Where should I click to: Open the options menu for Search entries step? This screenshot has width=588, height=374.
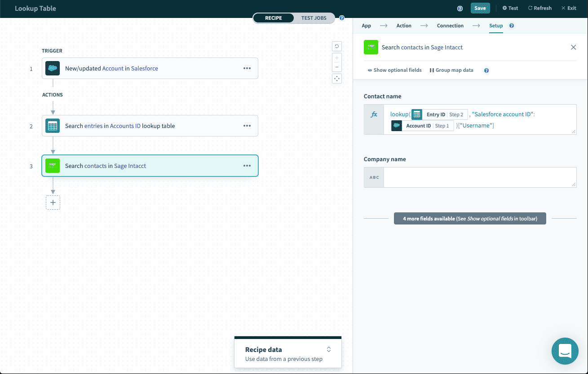tap(247, 126)
